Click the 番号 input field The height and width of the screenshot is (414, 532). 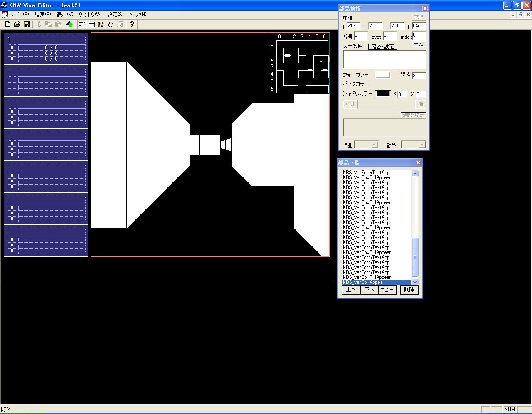[x=361, y=36]
